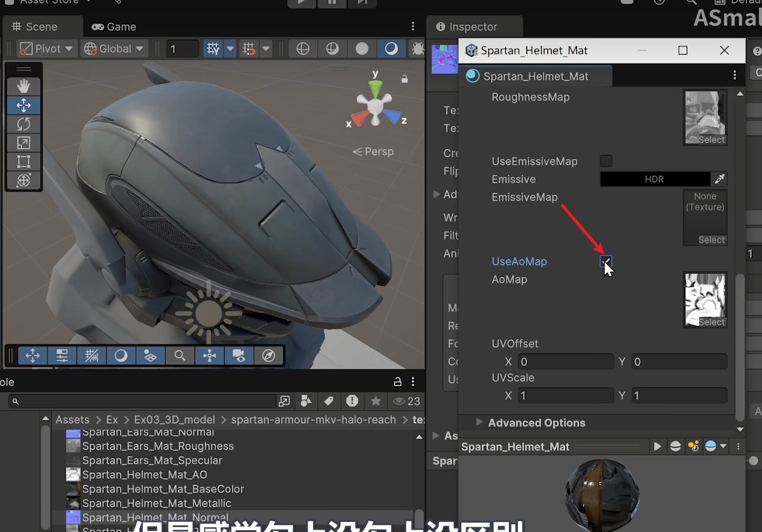The image size is (762, 532).
Task: Toggle the lighting overlay in bottom bar
Action: tap(121, 356)
